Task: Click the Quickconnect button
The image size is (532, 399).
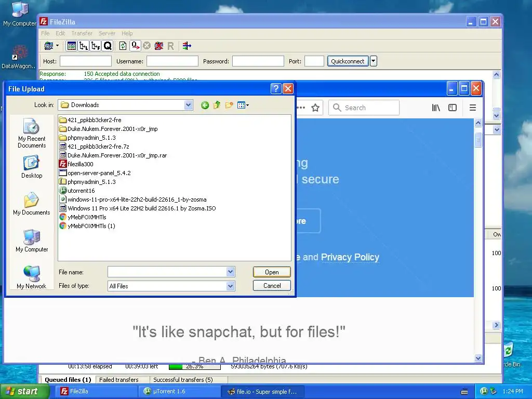Action: (348, 61)
